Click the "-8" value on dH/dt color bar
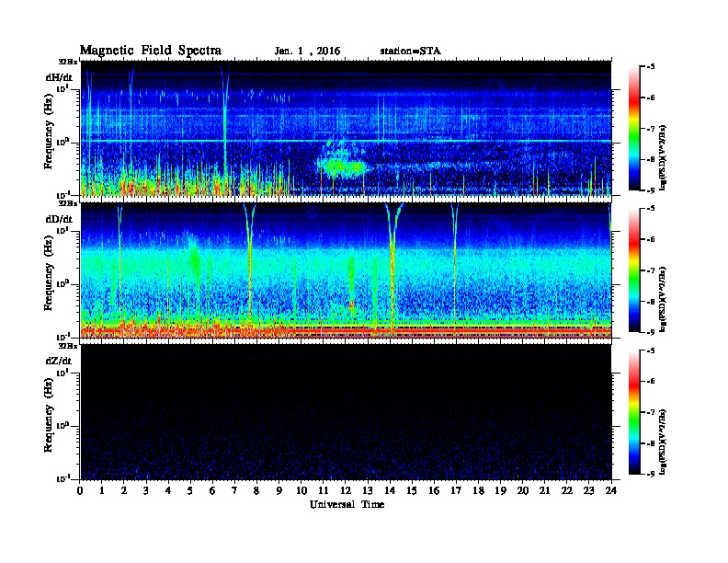The width and height of the screenshot is (728, 563). point(651,160)
